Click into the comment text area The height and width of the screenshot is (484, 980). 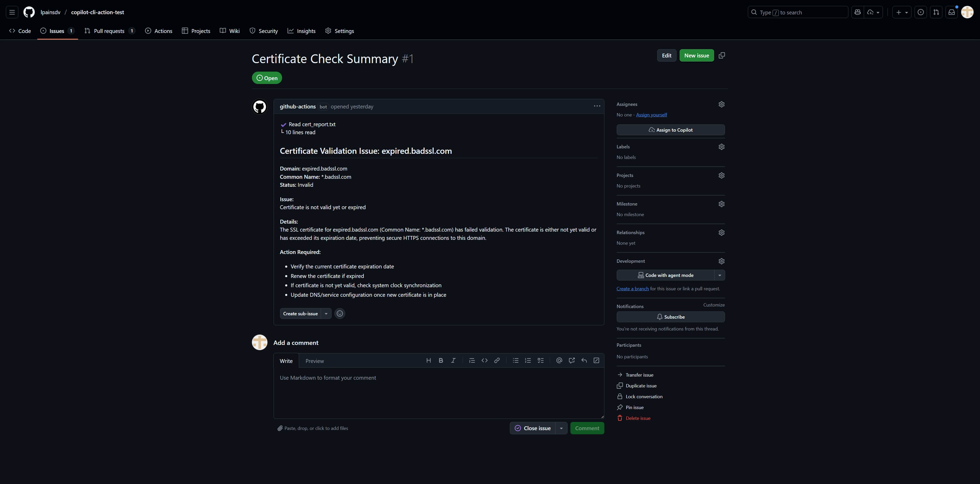438,392
